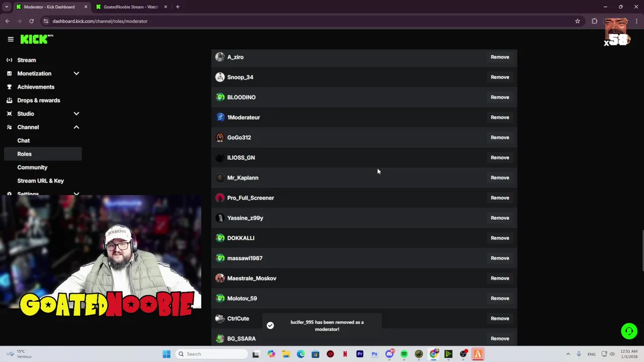Click Pro_Full_Screener's red avatar
The height and width of the screenshot is (362, 644).
point(220,198)
